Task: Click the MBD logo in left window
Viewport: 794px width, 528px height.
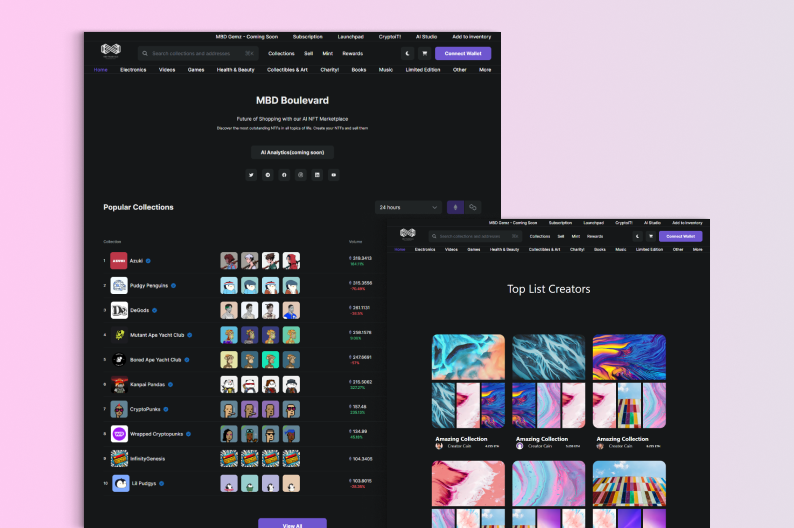Action: pyautogui.click(x=110, y=51)
